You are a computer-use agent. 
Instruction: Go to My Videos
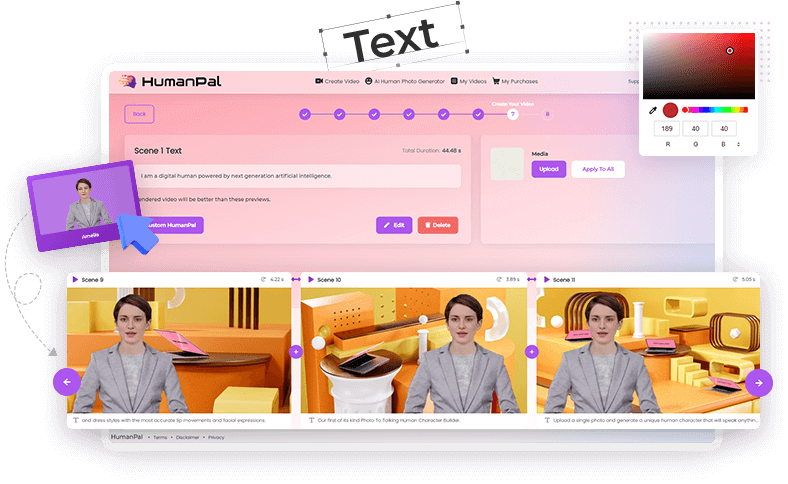pos(468,81)
